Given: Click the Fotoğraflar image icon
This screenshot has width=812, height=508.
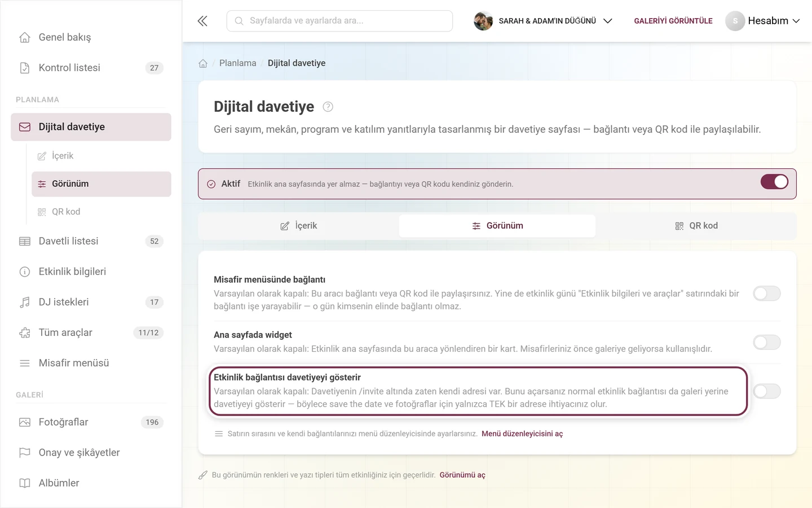Looking at the screenshot, I should [25, 422].
